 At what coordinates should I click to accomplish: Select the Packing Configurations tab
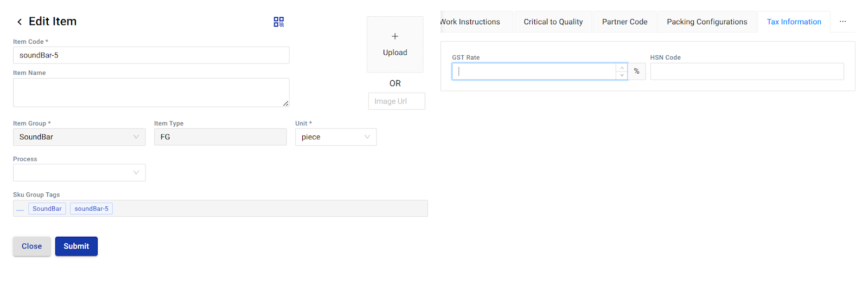pyautogui.click(x=706, y=22)
